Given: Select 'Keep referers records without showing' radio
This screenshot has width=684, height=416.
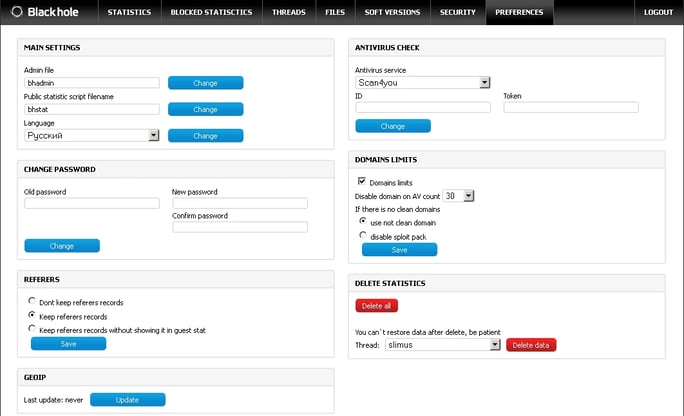Looking at the screenshot, I should pos(32,329).
